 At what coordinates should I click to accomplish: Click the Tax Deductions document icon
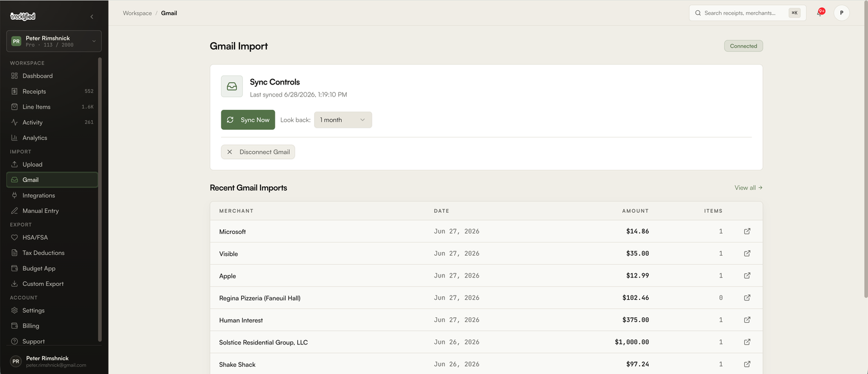pyautogui.click(x=14, y=253)
